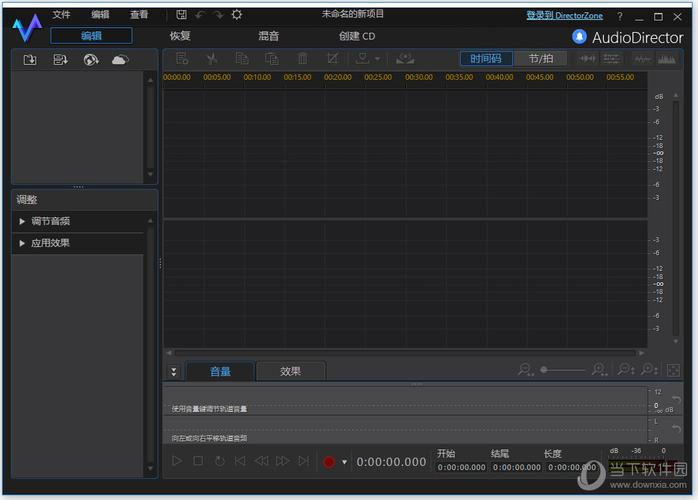Toggle the channel split view icon
Viewport: 698px width, 500px height.
pyautogui.click(x=612, y=58)
